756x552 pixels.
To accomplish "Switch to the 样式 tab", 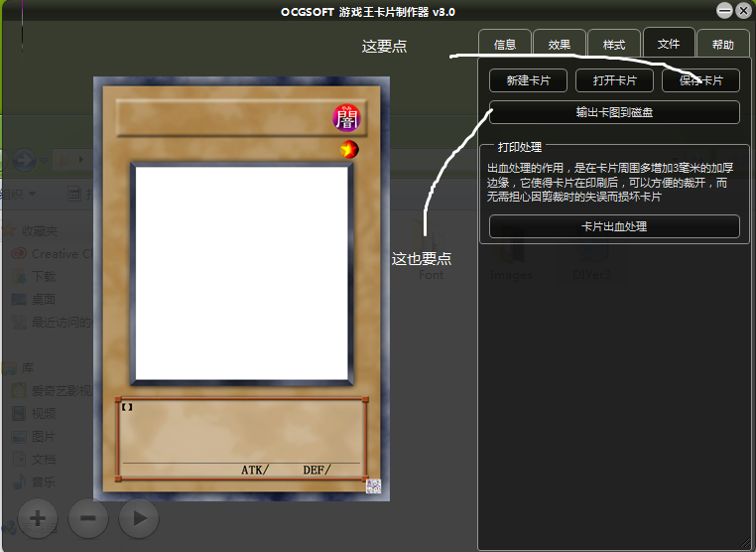I will pos(614,45).
